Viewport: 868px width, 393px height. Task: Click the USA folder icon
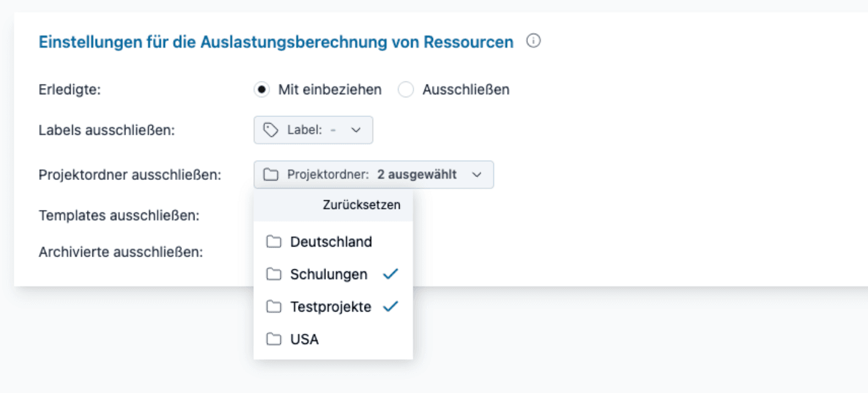[273, 339]
